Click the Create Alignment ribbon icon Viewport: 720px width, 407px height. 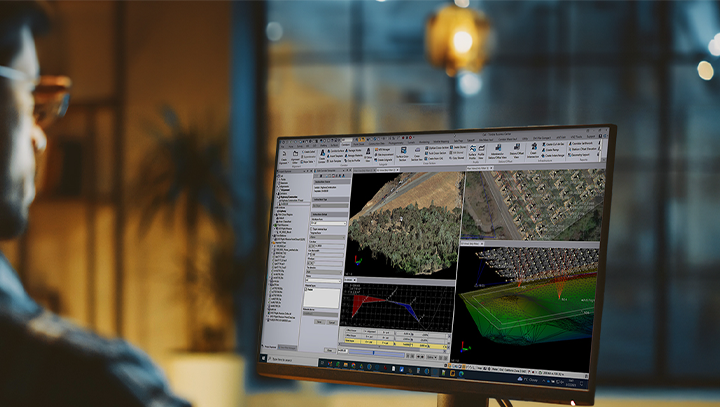284,158
